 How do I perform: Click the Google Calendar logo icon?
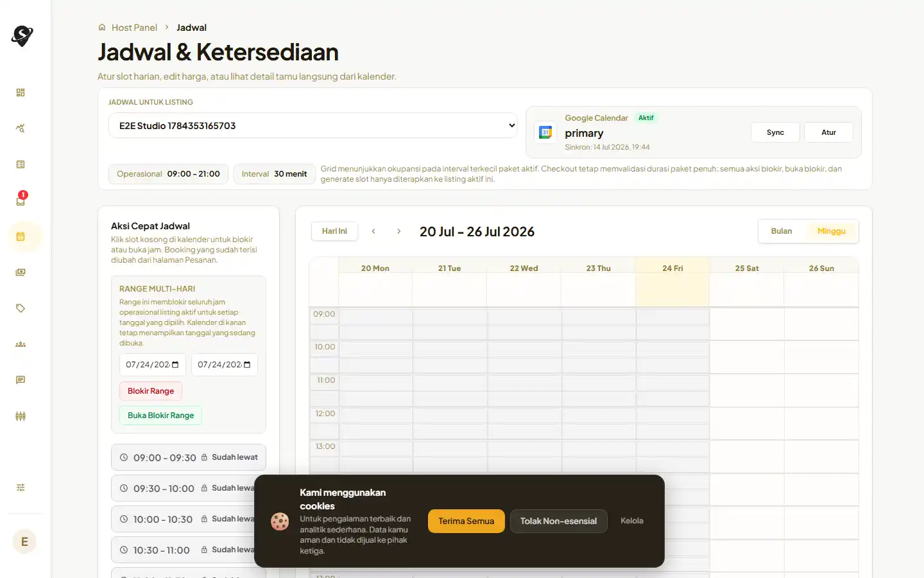pyautogui.click(x=546, y=132)
